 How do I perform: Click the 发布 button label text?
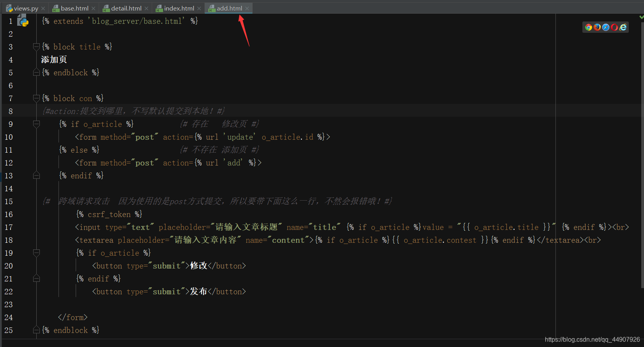(199, 292)
